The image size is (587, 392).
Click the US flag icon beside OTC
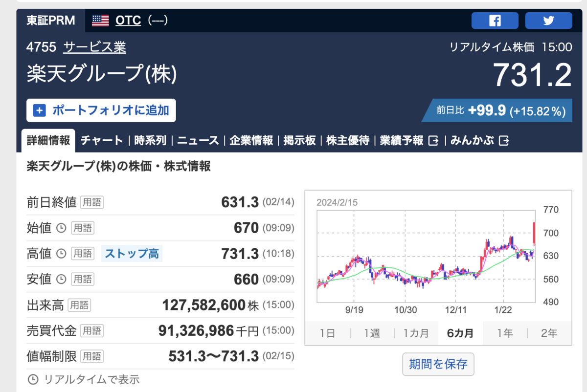coord(100,21)
